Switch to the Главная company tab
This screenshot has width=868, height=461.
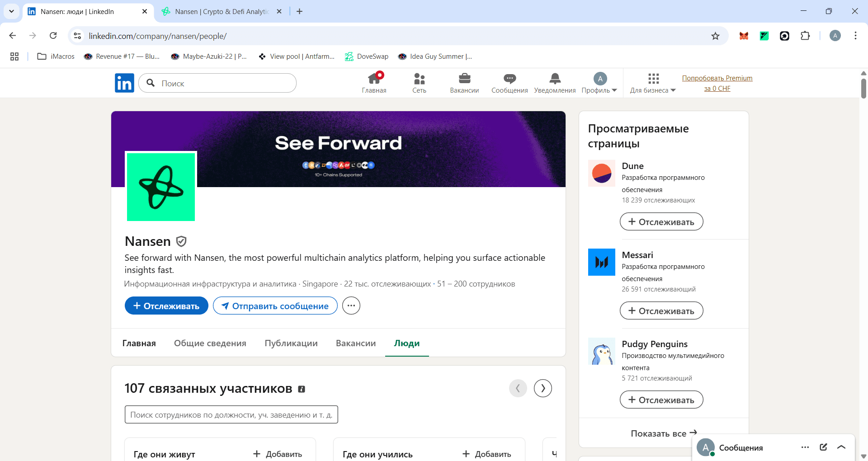(139, 343)
